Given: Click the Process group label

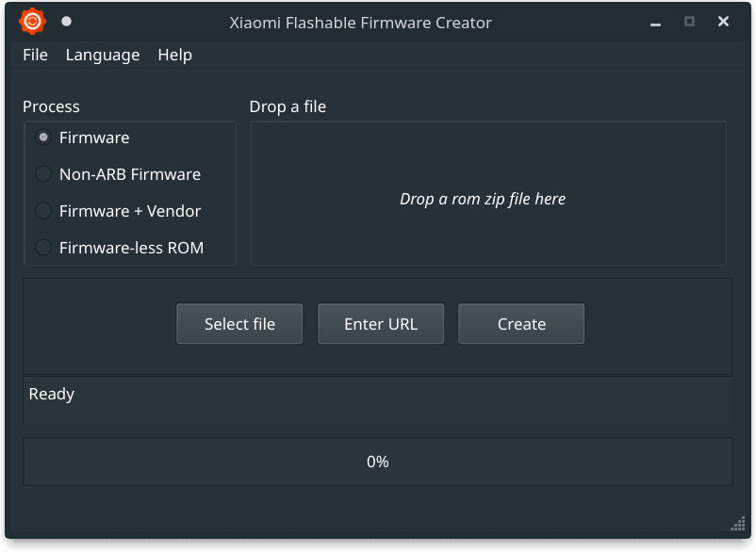Looking at the screenshot, I should tap(51, 106).
